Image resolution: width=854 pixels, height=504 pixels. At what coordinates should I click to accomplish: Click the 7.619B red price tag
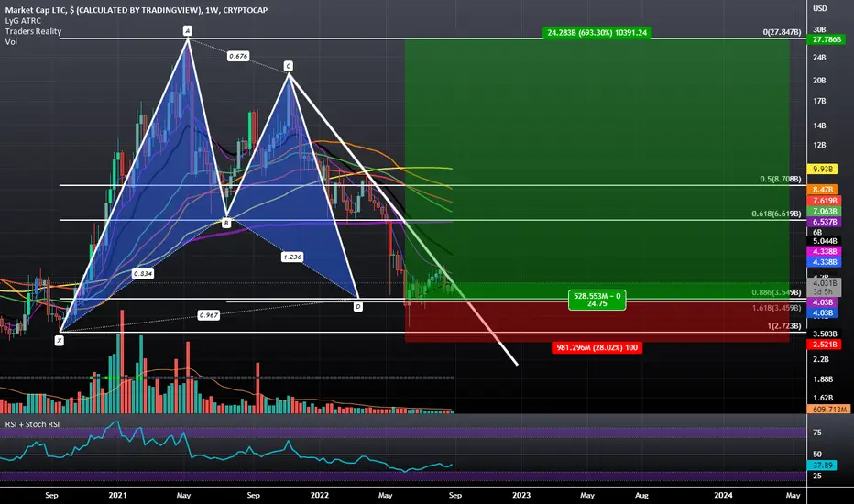coord(825,201)
